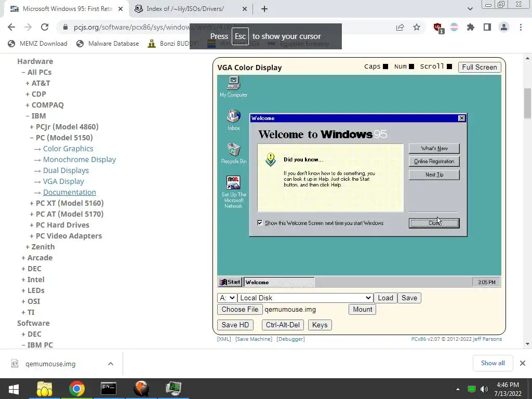
Task: Click the Chrome back arrow
Action: pos(11,27)
